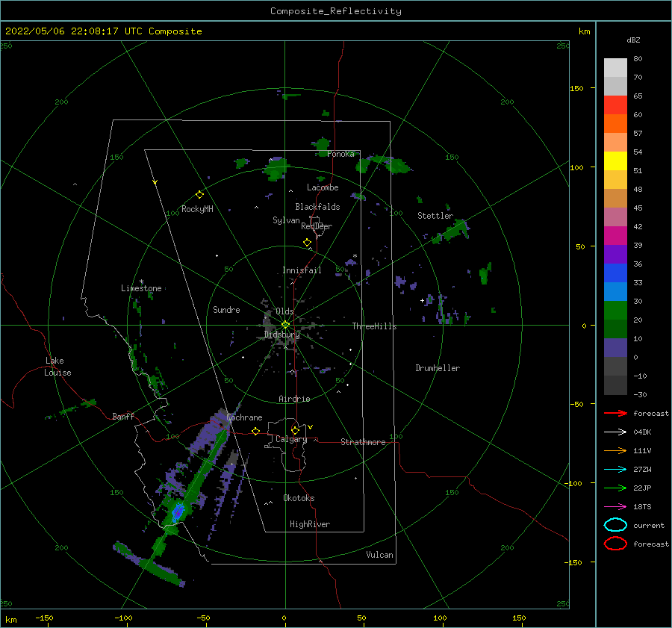Click the -150 value on bottom axis
The height and width of the screenshot is (628, 672).
(44, 618)
